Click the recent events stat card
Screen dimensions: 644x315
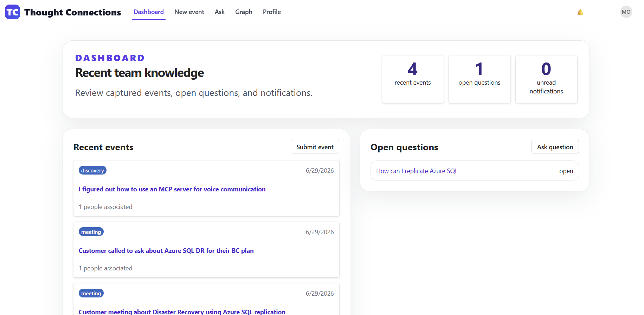click(413, 79)
